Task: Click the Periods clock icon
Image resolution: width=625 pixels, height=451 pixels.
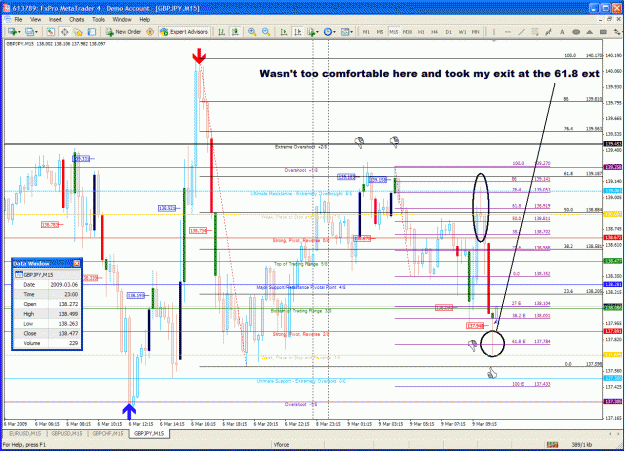Action: [x=328, y=32]
